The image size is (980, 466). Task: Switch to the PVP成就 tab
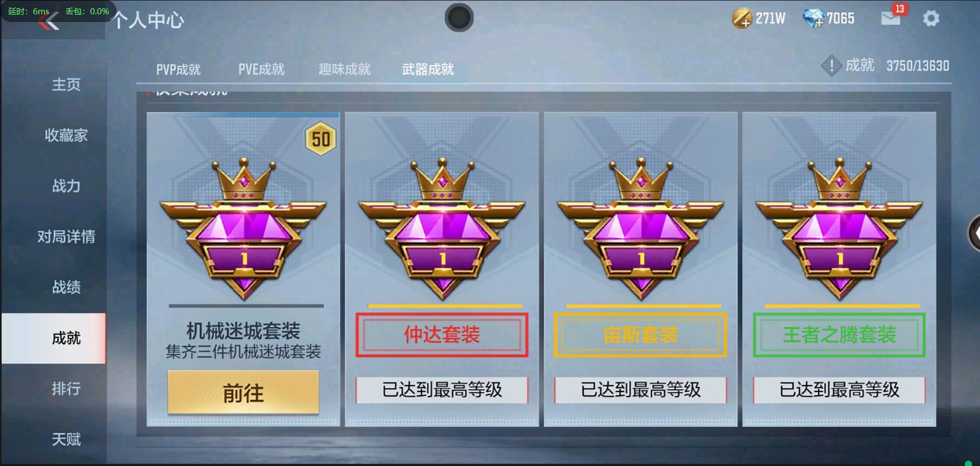178,70
